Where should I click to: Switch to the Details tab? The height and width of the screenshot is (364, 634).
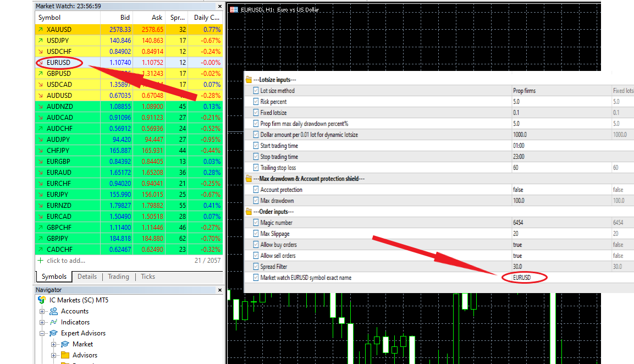click(87, 277)
